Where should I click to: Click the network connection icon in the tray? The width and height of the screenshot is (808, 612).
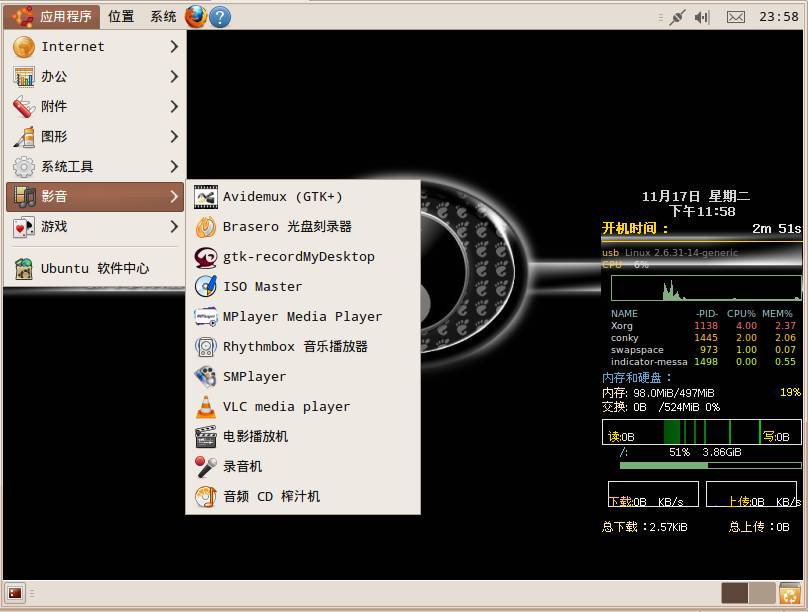(x=677, y=17)
